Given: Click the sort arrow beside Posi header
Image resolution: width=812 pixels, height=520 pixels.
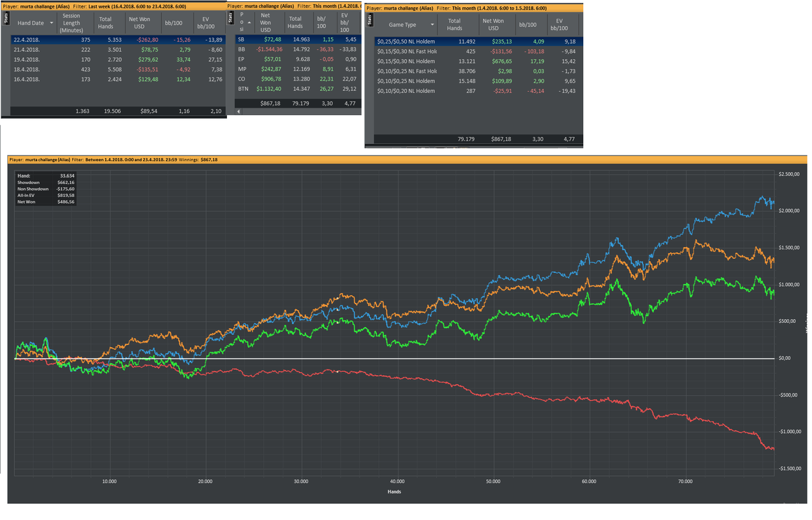Looking at the screenshot, I should [249, 23].
